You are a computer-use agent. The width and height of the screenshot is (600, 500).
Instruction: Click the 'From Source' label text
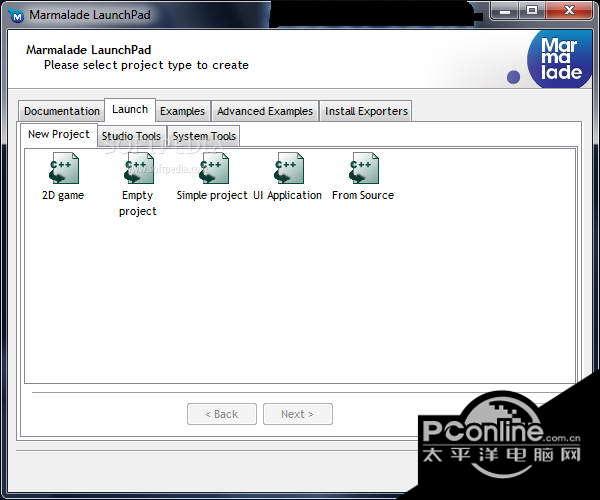point(363,195)
